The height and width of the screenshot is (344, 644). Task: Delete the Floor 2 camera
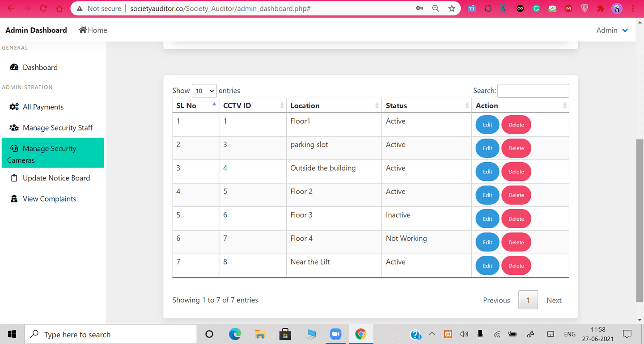pos(516,195)
